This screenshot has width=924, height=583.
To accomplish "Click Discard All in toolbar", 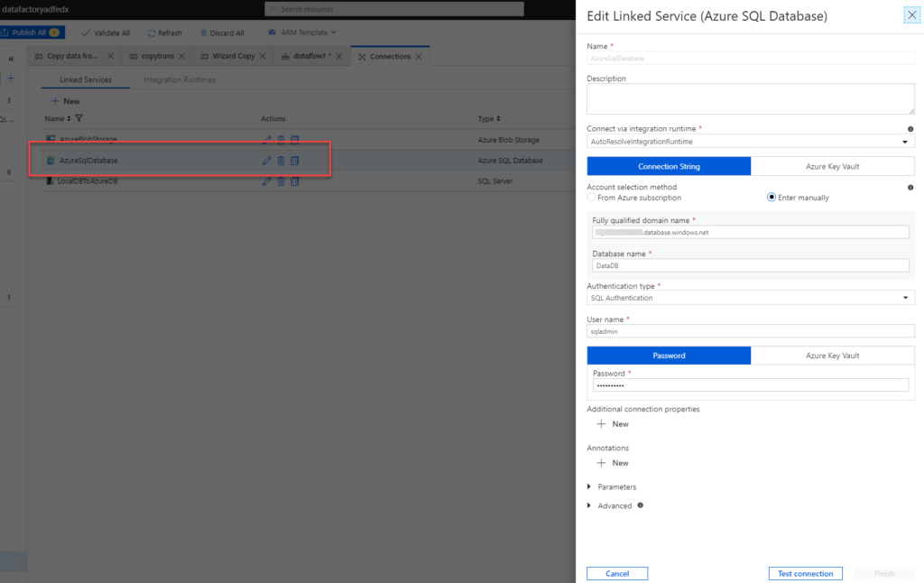I will pos(222,33).
